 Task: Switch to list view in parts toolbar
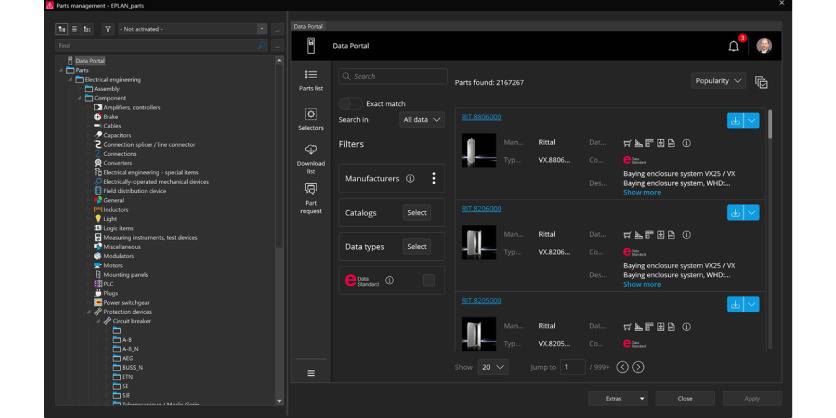click(75, 29)
